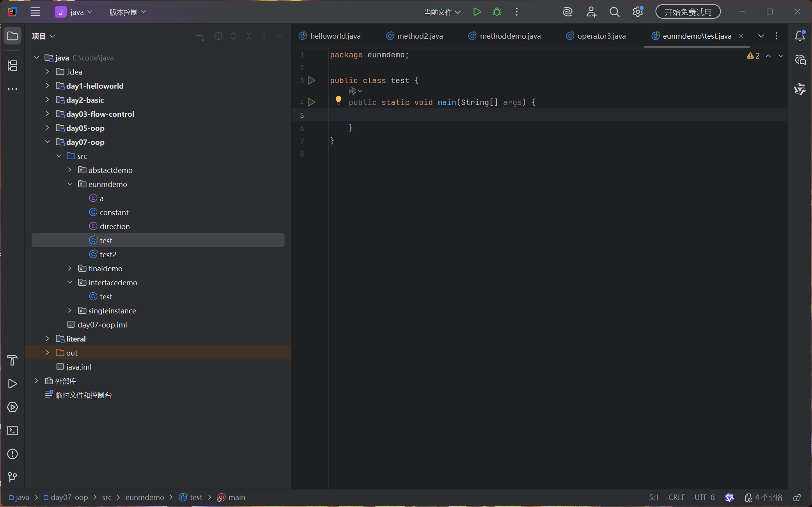This screenshot has height=507, width=812.
Task: Click the green Run button in the toolbar
Action: [477, 12]
